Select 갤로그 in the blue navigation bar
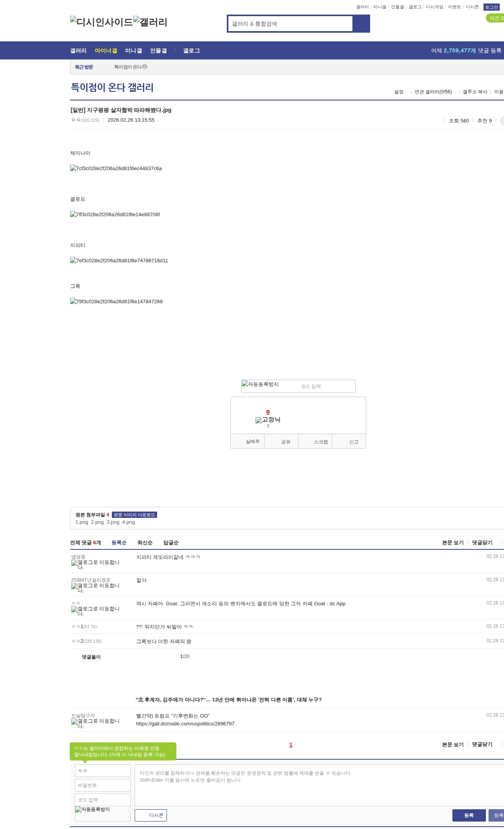 (x=191, y=51)
